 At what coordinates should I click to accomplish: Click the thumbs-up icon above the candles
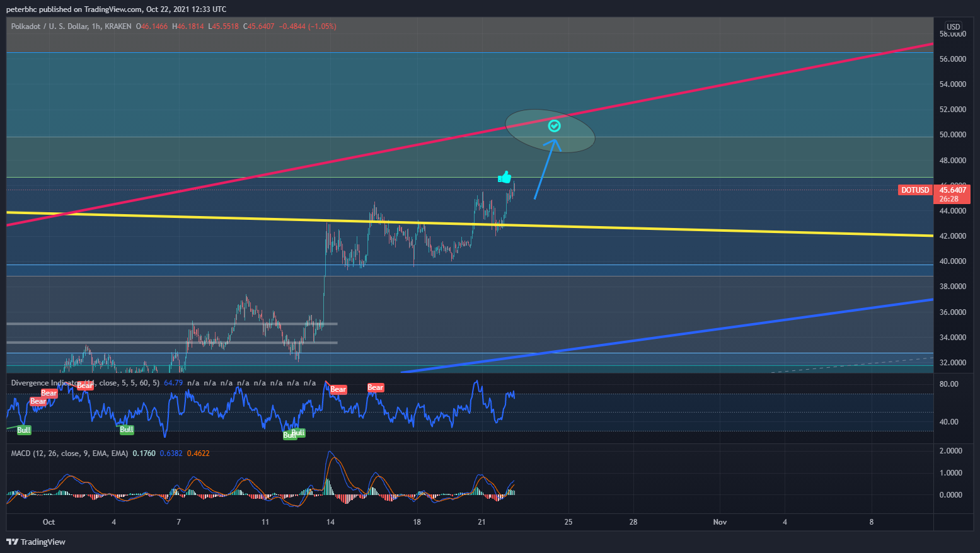click(505, 178)
